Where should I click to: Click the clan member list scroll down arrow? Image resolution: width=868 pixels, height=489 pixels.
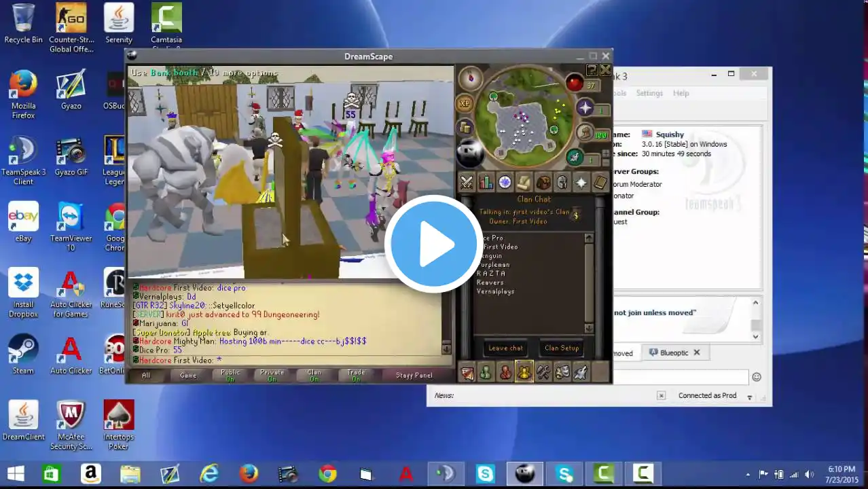point(589,329)
